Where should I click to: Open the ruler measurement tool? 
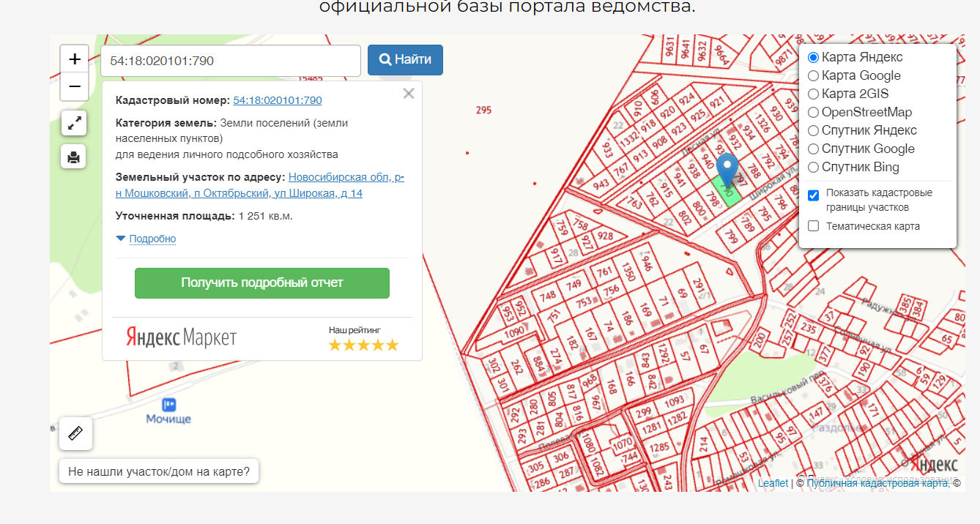click(75, 433)
